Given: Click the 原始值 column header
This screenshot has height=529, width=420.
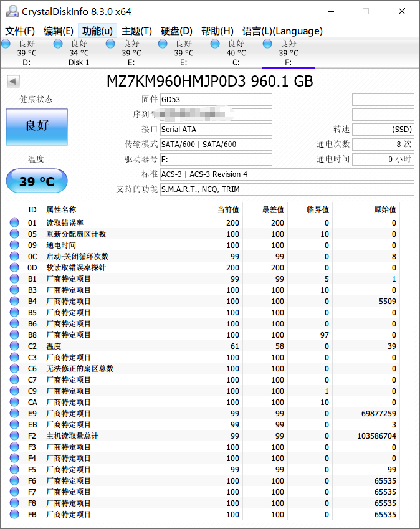Looking at the screenshot, I should [385, 210].
